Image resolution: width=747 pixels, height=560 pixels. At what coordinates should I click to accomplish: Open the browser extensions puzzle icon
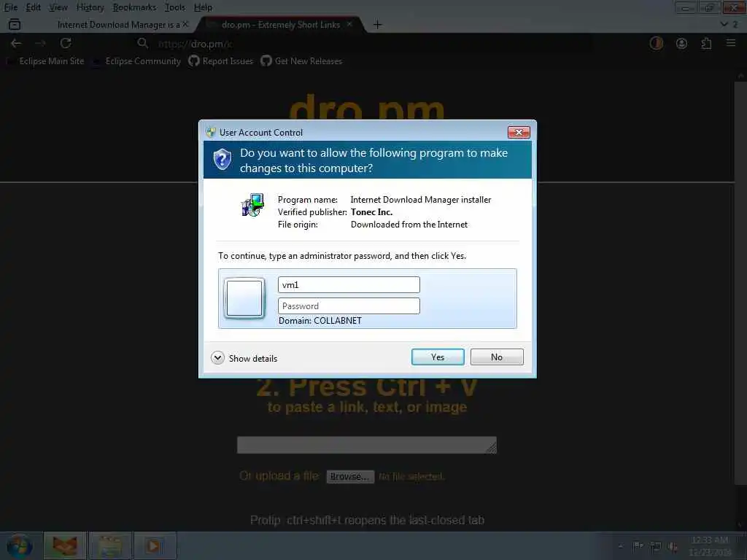tap(706, 43)
